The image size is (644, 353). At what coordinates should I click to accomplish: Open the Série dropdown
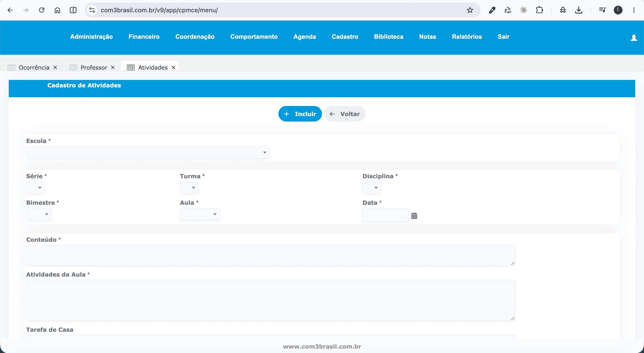coord(35,188)
